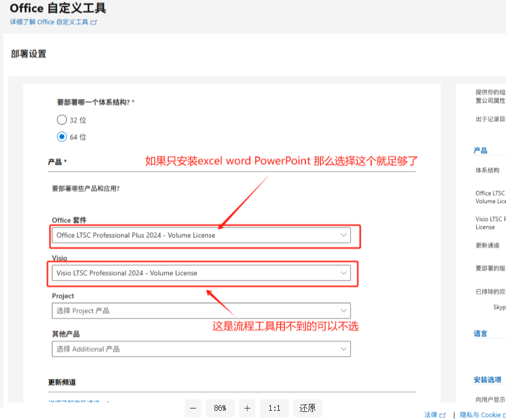Open the 详细了解 Office 自定义工具 link

point(50,22)
